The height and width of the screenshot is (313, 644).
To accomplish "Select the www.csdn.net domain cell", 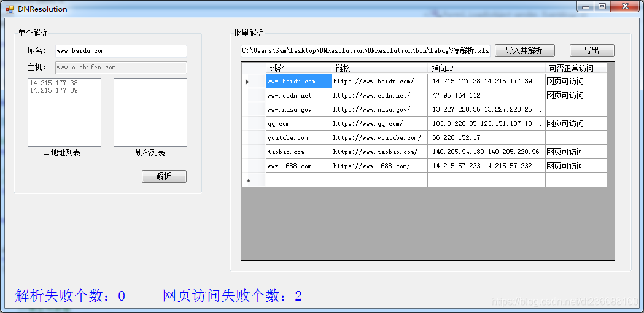I will [299, 95].
